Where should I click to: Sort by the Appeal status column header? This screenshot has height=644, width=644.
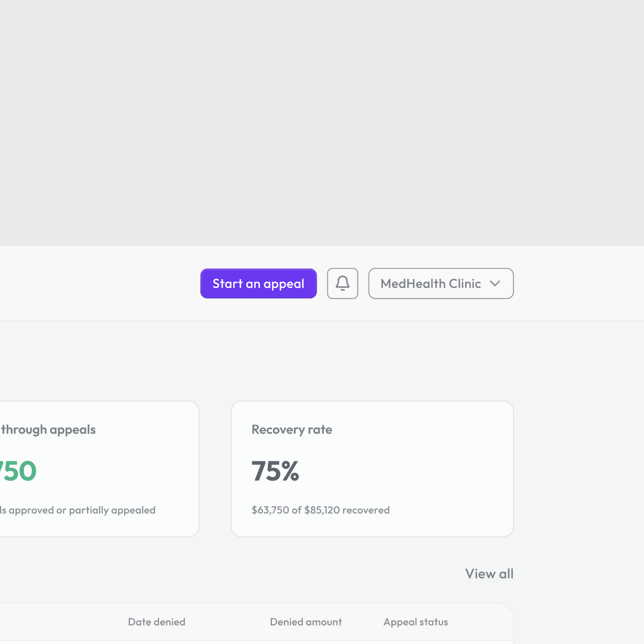(416, 622)
